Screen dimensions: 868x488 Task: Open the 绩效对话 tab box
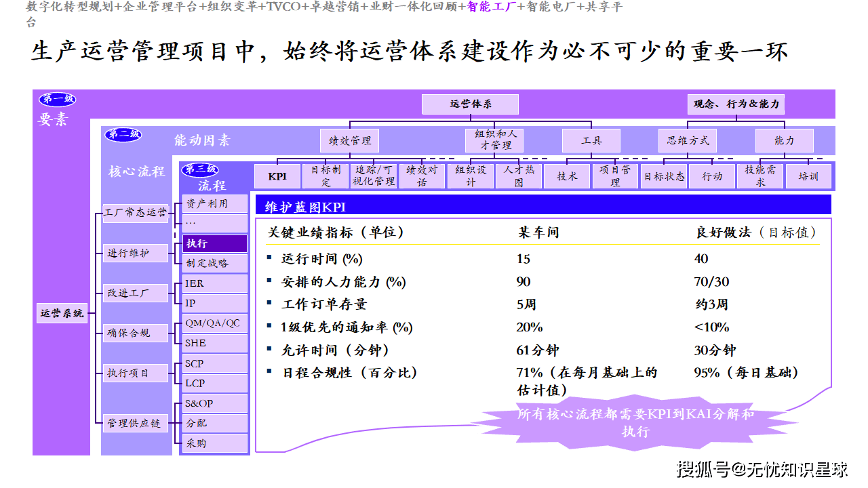[422, 176]
